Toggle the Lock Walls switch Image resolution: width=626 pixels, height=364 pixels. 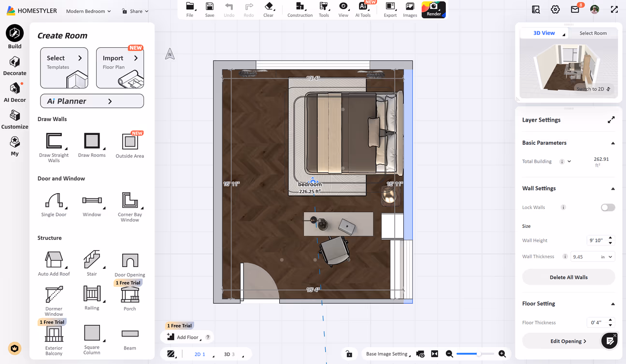point(608,208)
